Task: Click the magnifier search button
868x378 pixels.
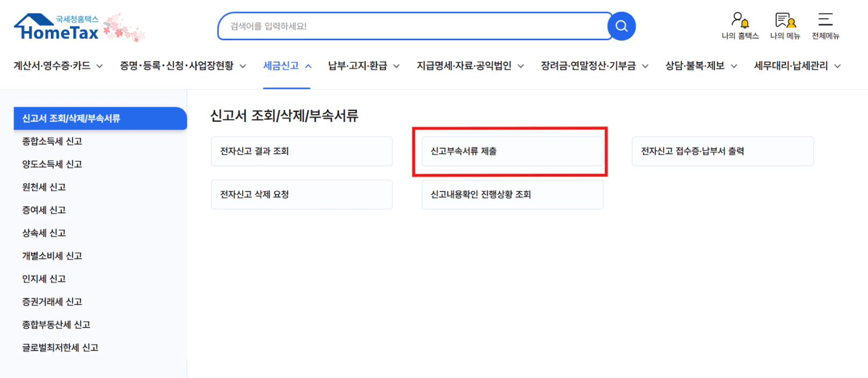Action: point(621,26)
